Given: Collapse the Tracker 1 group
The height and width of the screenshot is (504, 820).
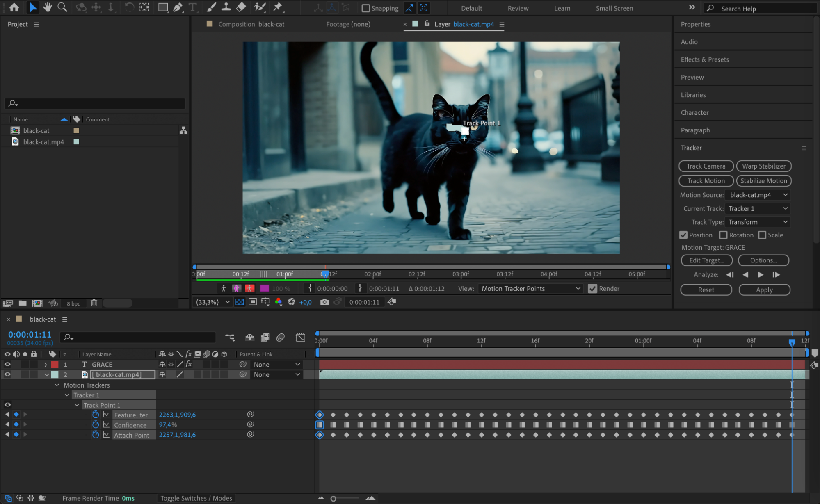Looking at the screenshot, I should pyautogui.click(x=67, y=395).
